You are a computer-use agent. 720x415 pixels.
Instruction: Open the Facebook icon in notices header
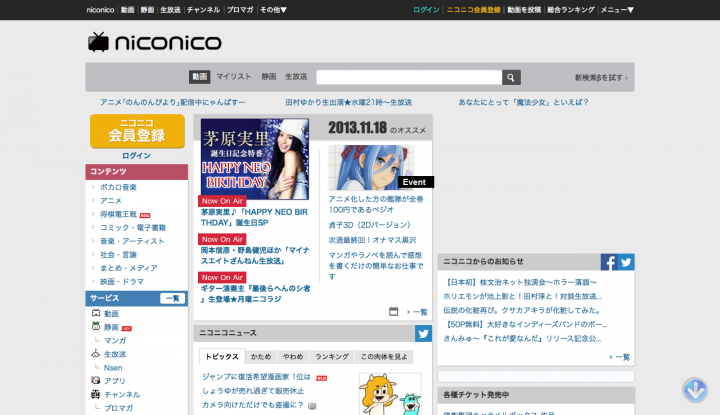609,262
